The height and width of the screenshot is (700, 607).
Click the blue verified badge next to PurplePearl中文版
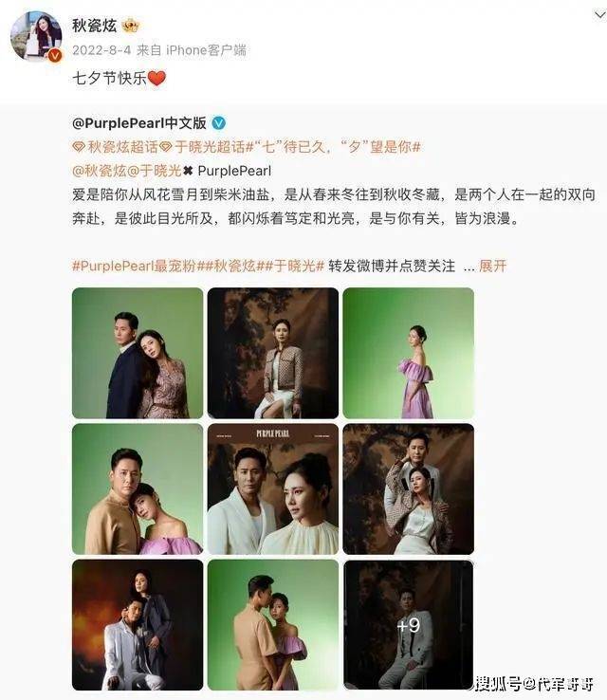[218, 122]
